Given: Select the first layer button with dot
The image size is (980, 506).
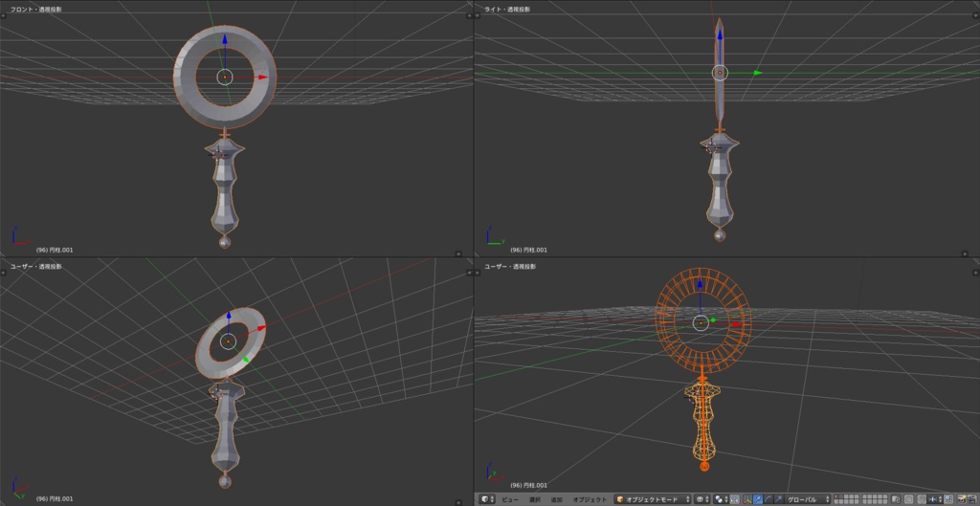Looking at the screenshot, I should pos(836,496).
